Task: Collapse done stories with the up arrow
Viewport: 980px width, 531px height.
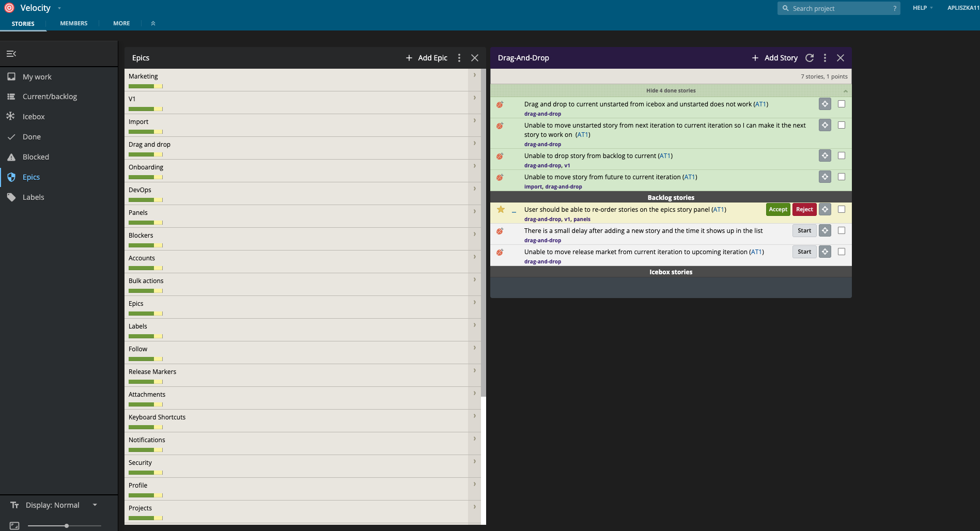Action: click(846, 91)
